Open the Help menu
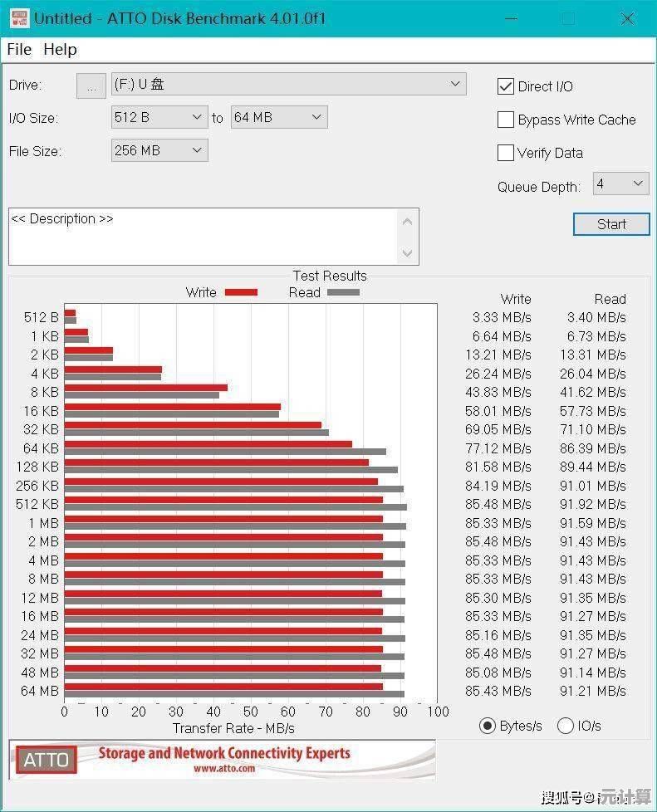This screenshot has height=812, width=657. pyautogui.click(x=60, y=50)
